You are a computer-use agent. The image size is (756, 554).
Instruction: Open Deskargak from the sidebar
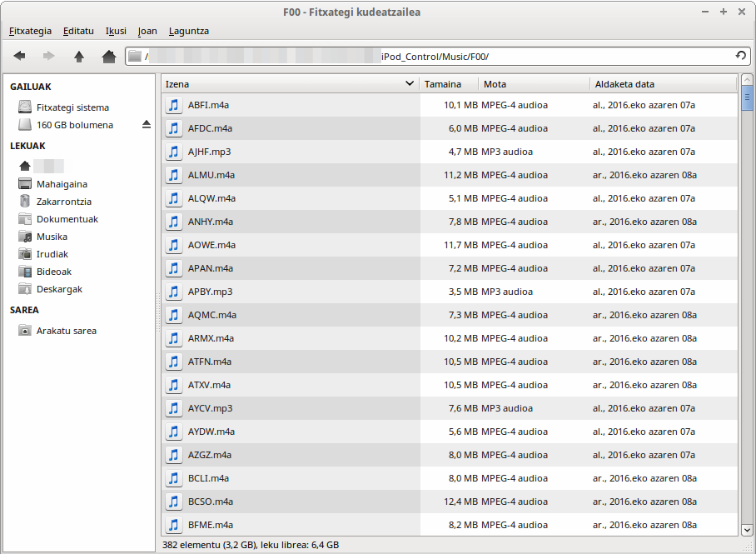pyautogui.click(x=59, y=289)
